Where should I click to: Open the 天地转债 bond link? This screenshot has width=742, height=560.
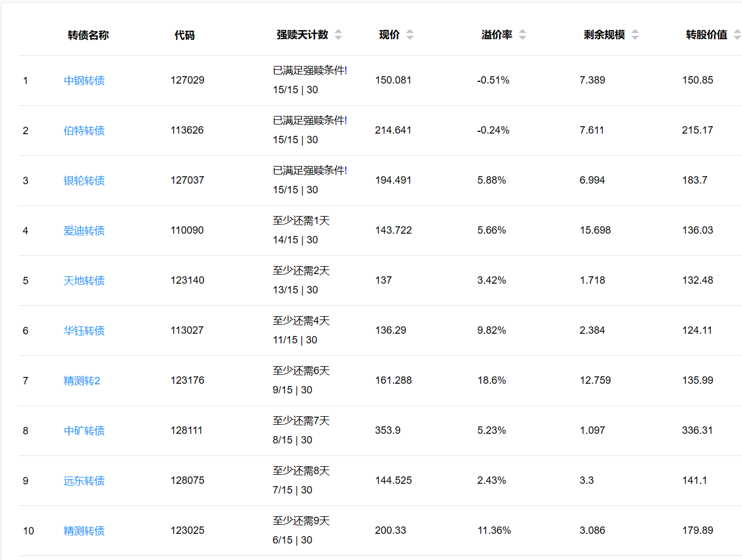84,281
